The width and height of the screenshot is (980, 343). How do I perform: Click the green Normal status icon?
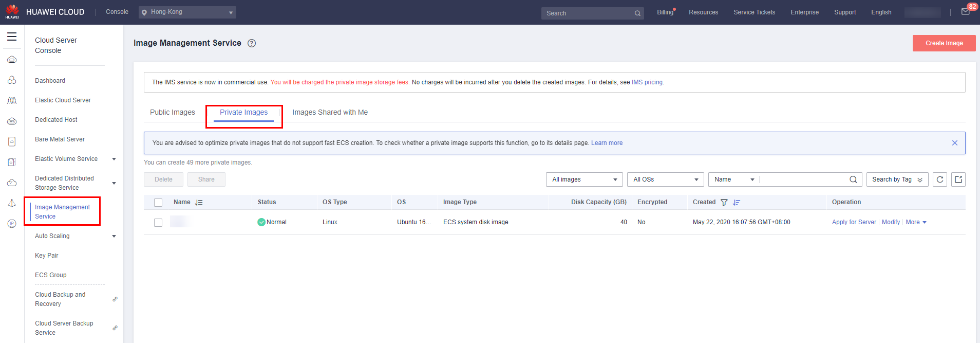tap(261, 222)
